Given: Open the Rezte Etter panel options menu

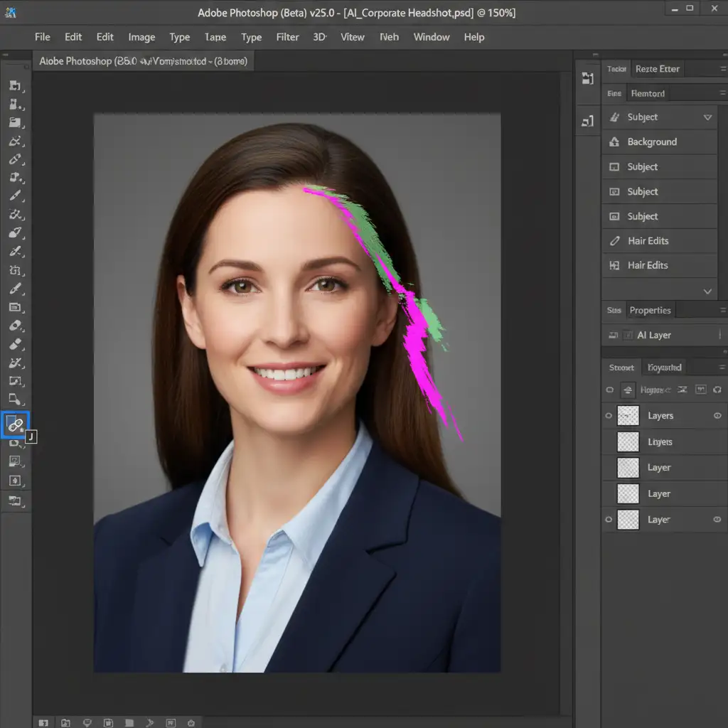Looking at the screenshot, I should coord(722,69).
